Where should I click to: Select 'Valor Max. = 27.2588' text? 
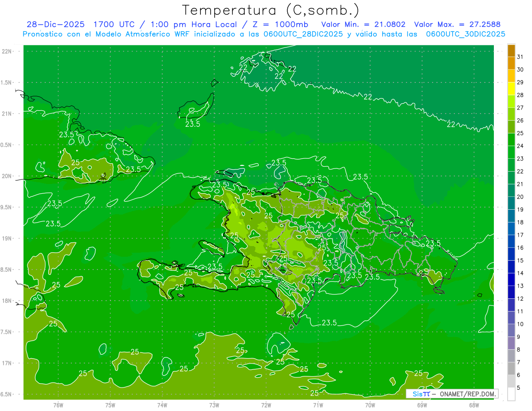click(457, 25)
